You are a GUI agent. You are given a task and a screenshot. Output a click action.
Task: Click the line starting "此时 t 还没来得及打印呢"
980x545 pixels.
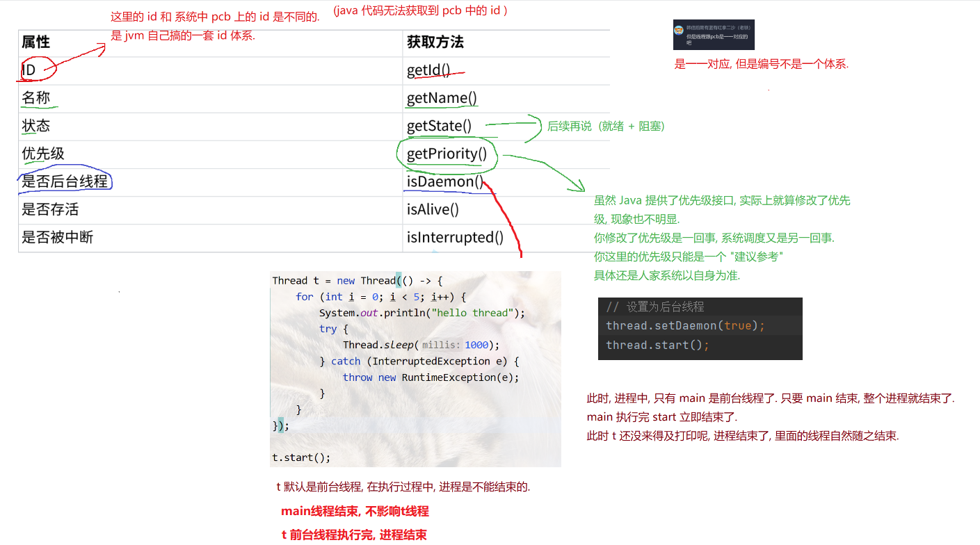[x=743, y=437]
